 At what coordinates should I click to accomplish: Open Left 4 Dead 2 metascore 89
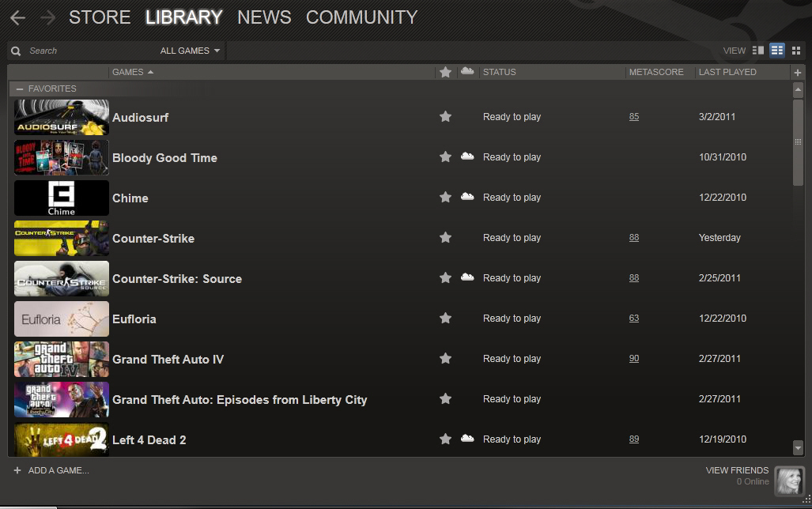tap(634, 439)
